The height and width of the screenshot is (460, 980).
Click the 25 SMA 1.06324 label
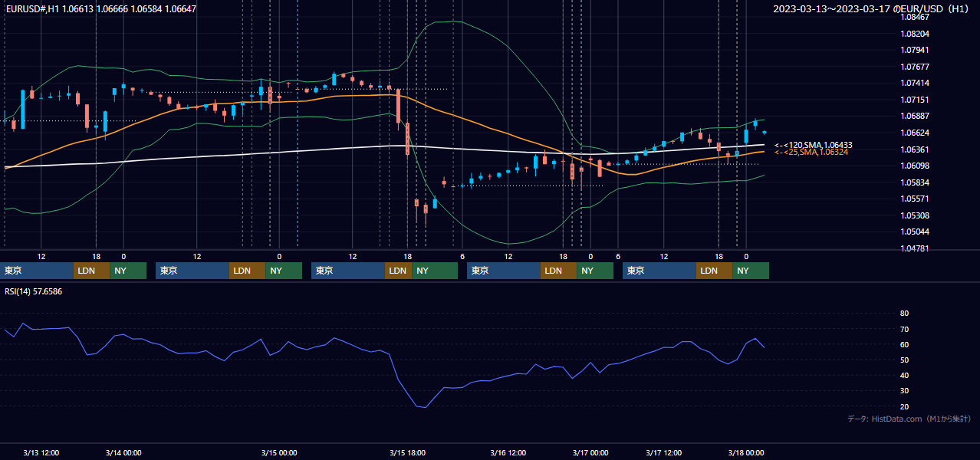pos(811,152)
